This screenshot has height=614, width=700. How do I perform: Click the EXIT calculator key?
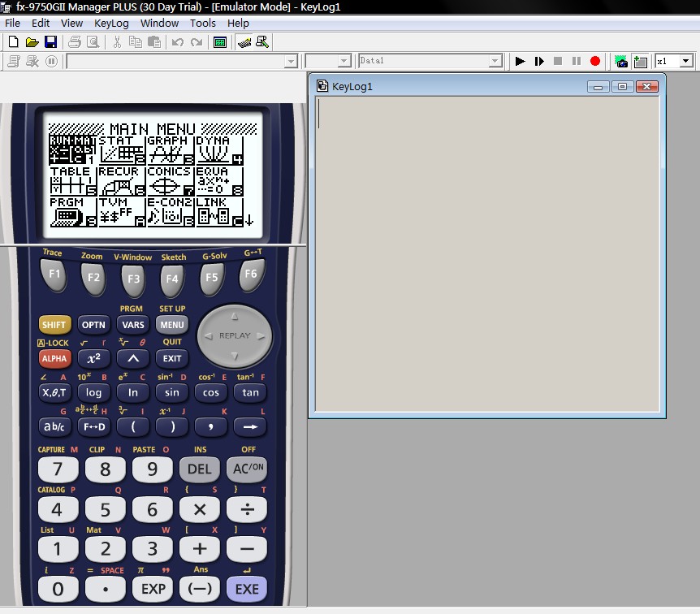click(172, 358)
